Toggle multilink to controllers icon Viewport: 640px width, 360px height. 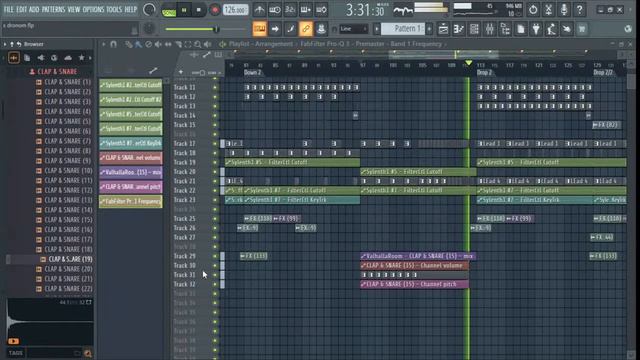tap(306, 29)
